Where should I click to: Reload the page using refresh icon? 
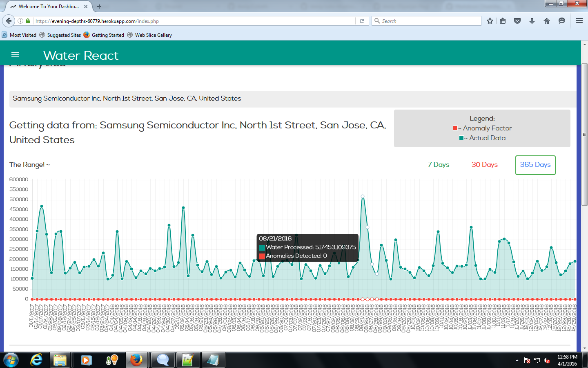tap(362, 21)
